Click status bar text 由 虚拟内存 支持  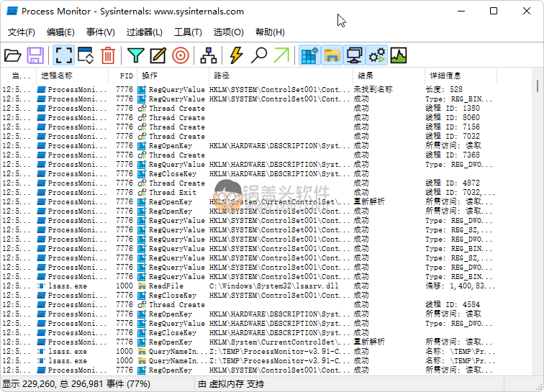coord(231,384)
